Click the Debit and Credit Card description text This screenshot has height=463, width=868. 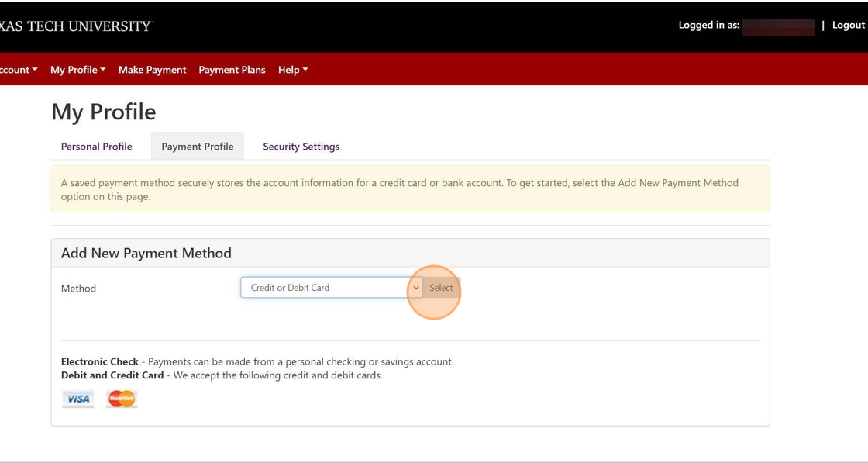(x=222, y=375)
